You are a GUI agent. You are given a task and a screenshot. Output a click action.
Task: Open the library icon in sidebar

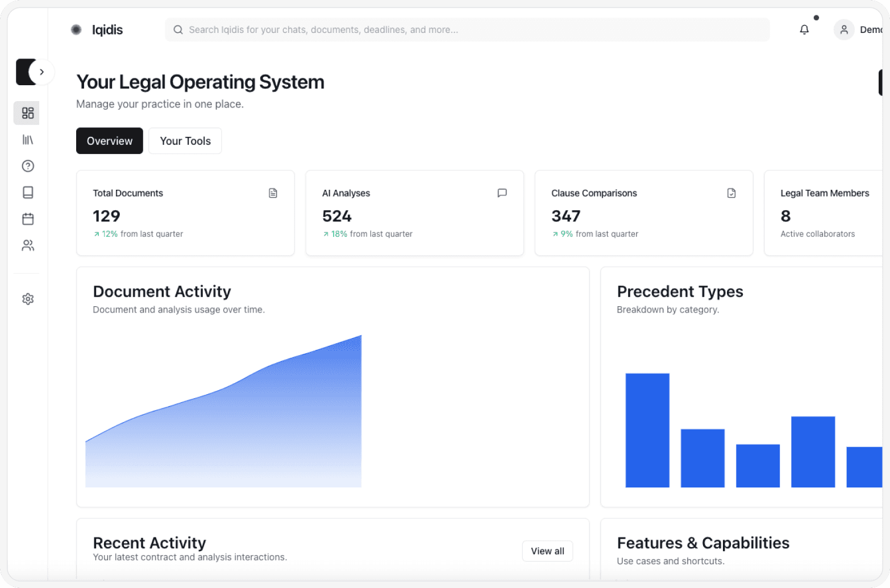coord(27,140)
